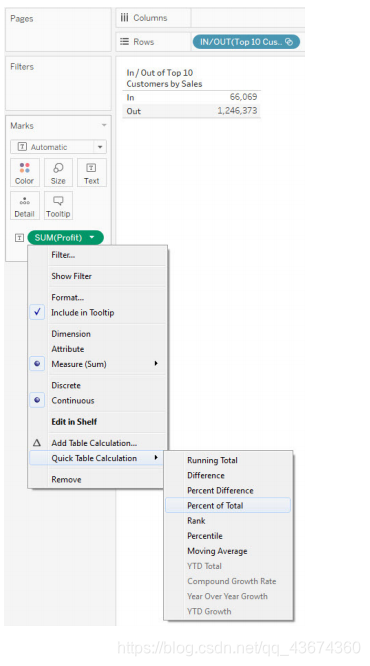Select Percentile quick calculation
Viewport: 370px width, 666px height.
click(x=228, y=536)
